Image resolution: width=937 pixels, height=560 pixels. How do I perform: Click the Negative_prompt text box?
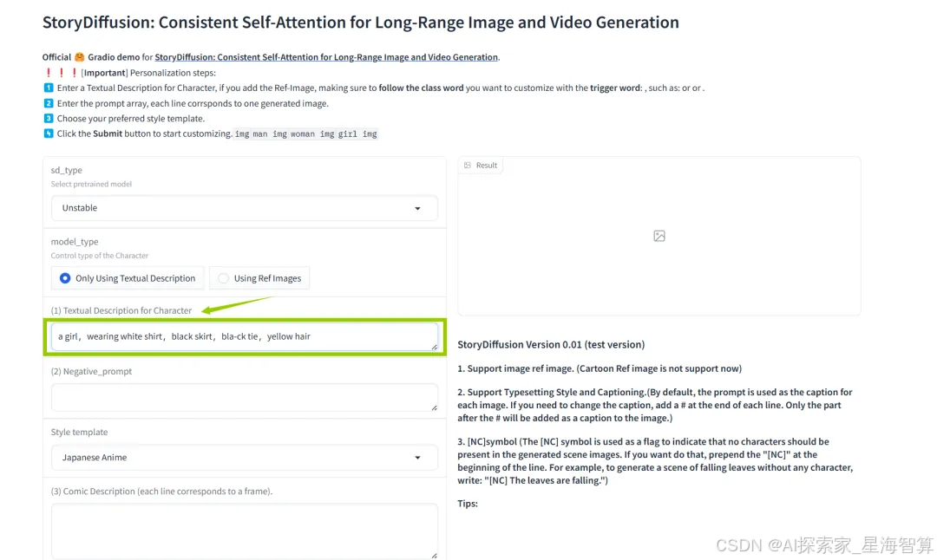tap(245, 397)
